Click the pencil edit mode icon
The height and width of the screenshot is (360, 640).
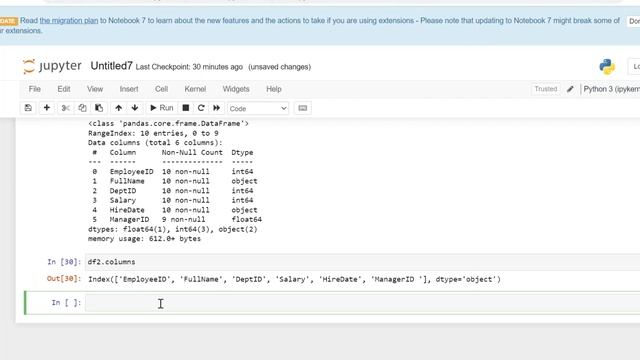click(570, 89)
